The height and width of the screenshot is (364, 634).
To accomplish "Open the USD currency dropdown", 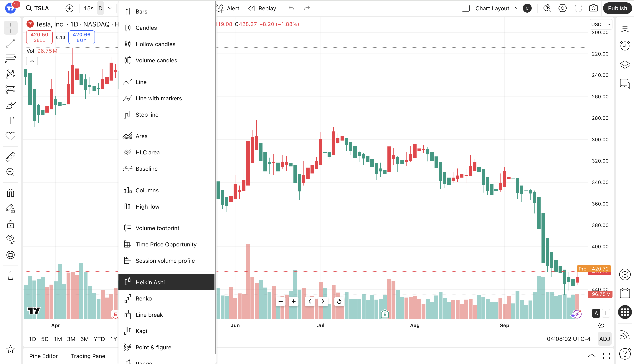I will [x=601, y=24].
